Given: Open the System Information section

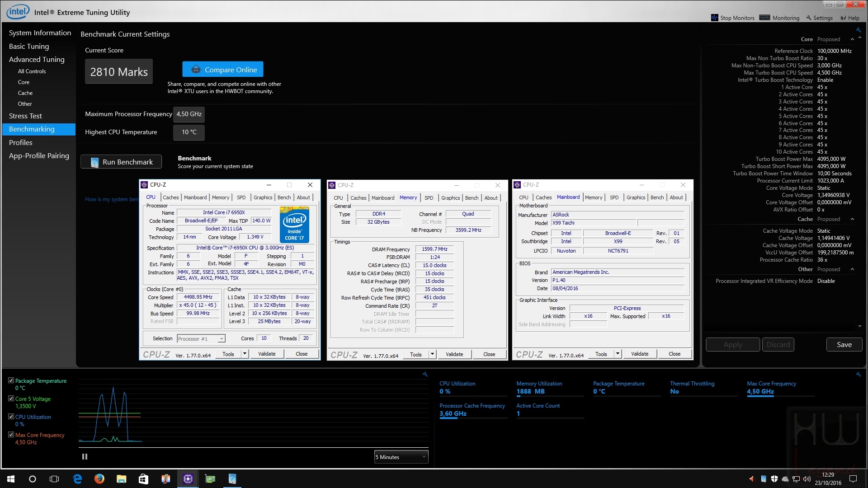Looking at the screenshot, I should 40,33.
